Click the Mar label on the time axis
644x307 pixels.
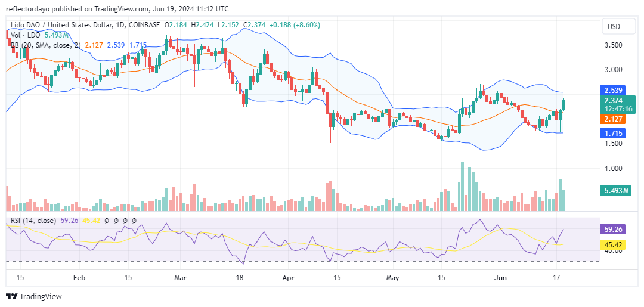180,277
